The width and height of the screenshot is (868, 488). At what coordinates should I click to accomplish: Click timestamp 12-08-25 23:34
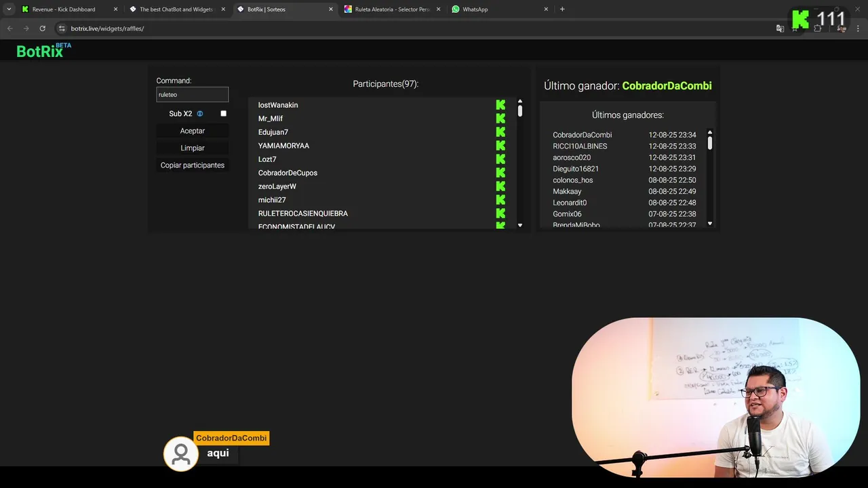pyautogui.click(x=672, y=135)
